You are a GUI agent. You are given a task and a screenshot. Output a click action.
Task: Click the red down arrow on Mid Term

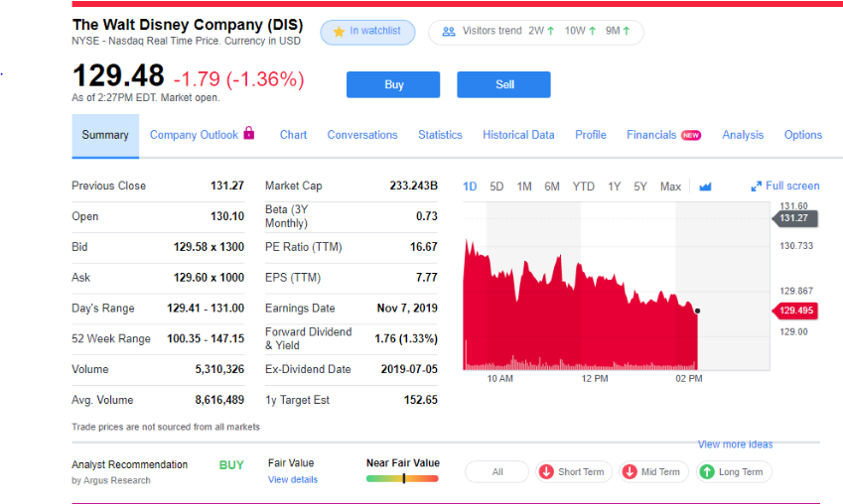(630, 472)
